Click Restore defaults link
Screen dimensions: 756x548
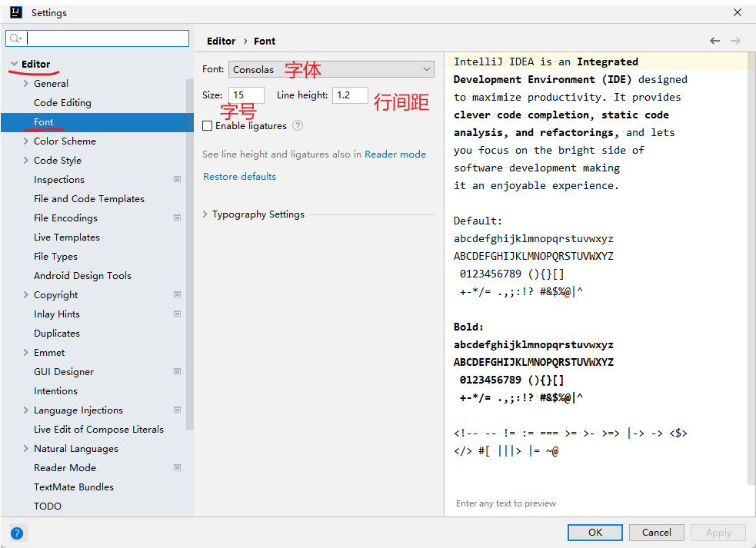coord(240,177)
